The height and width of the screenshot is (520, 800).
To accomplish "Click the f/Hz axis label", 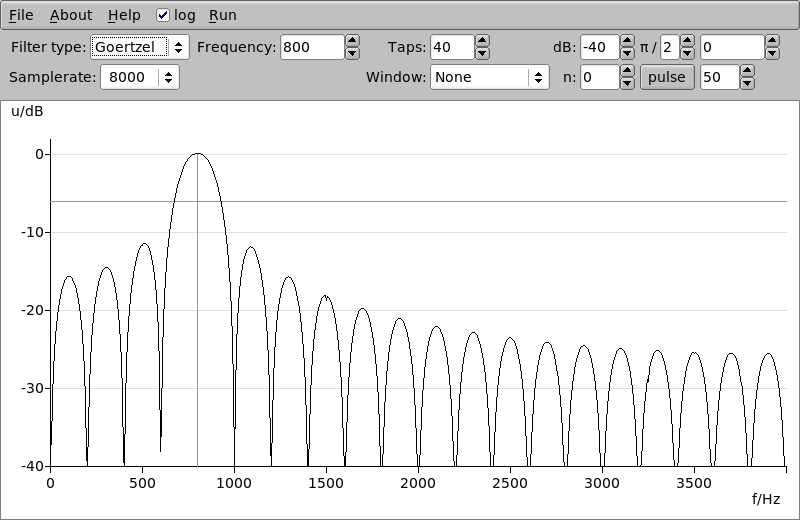I will coord(766,499).
